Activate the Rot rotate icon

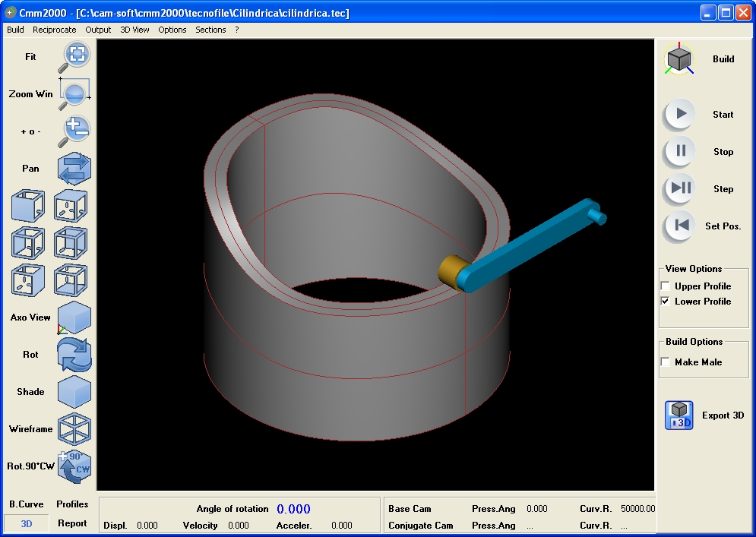(74, 355)
